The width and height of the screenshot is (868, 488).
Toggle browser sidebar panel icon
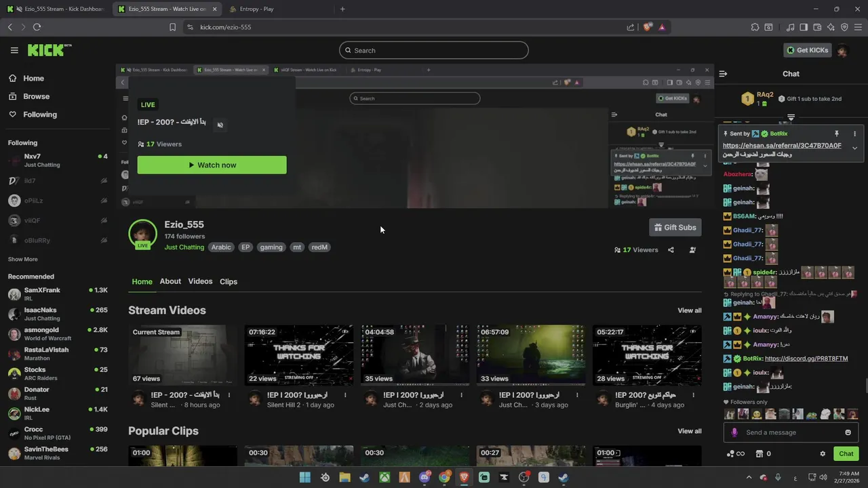tap(804, 27)
